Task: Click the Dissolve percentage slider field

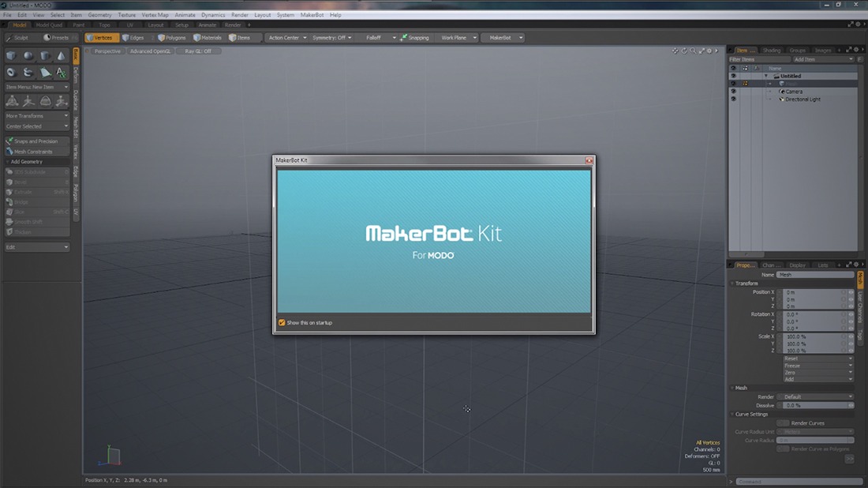Action: (x=813, y=405)
